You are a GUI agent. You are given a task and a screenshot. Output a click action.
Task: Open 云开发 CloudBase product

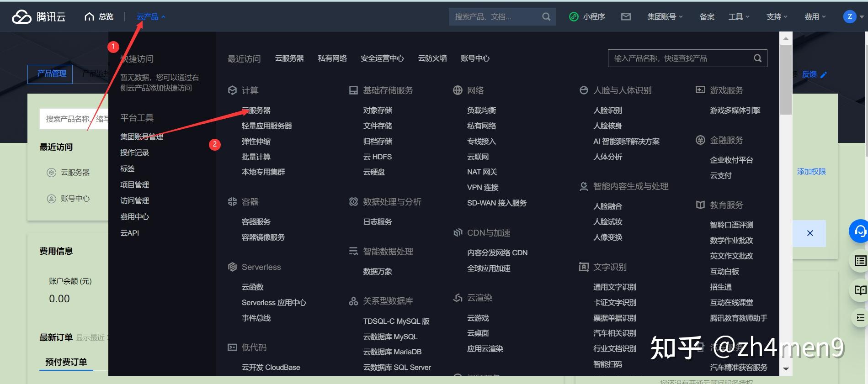coord(271,368)
